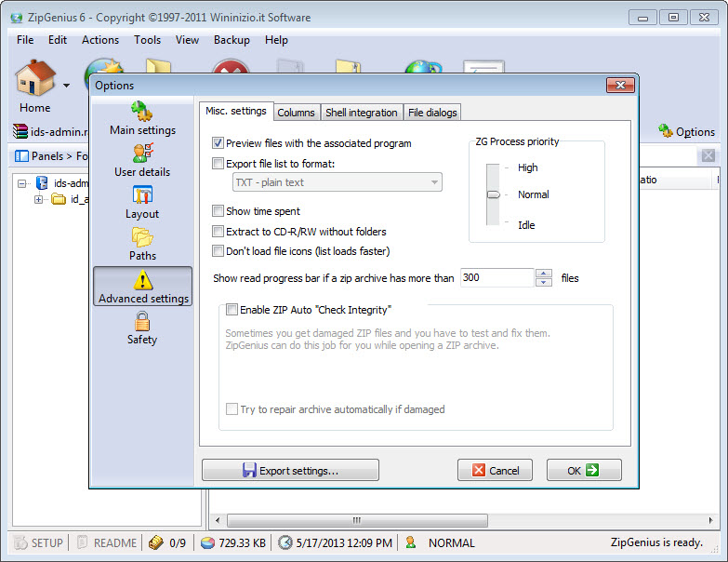
Task: Click the Export settings button
Action: (x=290, y=470)
